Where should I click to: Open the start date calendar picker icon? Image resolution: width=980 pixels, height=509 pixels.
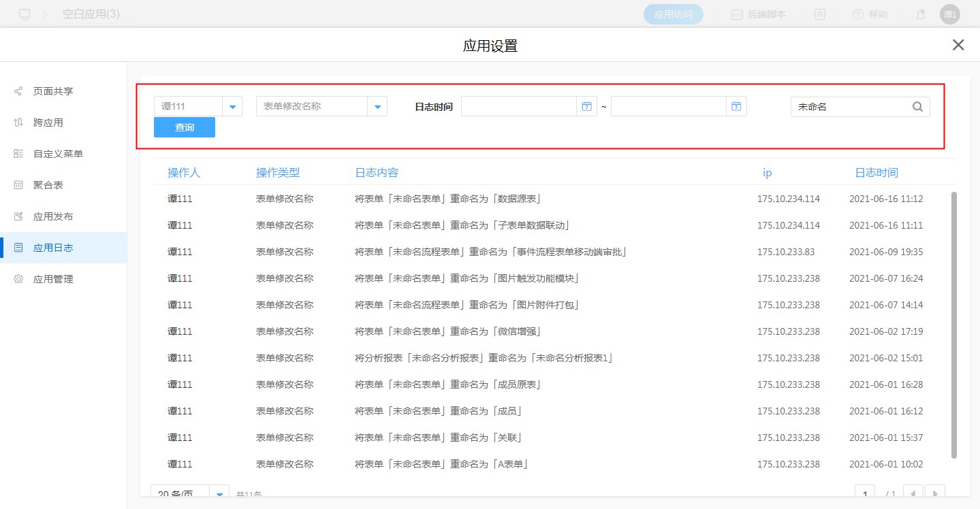[x=586, y=107]
